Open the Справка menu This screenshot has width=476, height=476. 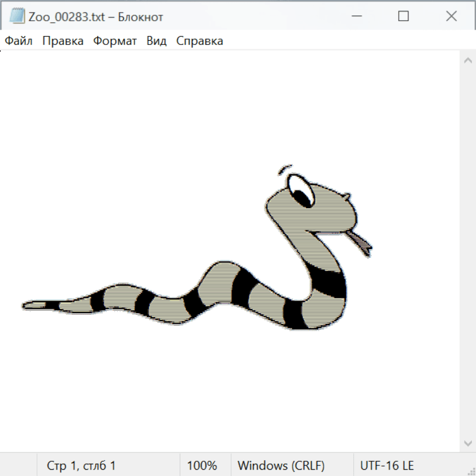coord(199,41)
